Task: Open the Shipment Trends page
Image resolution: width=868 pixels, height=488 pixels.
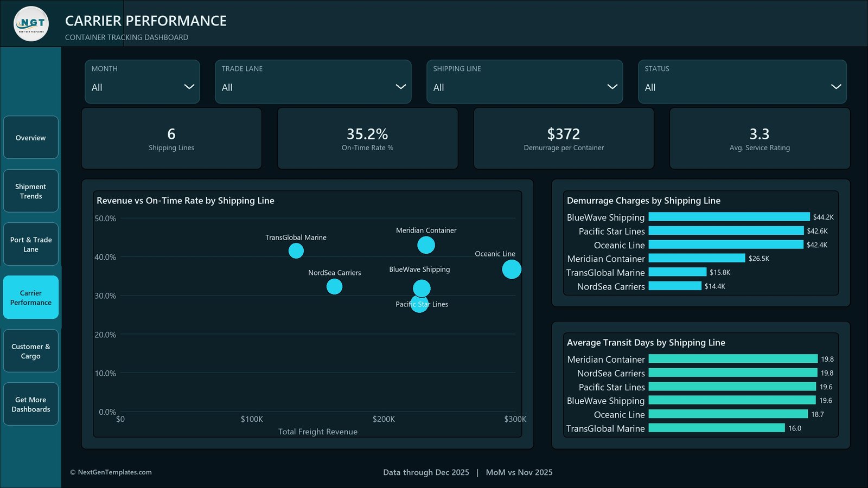Action: [x=31, y=191]
